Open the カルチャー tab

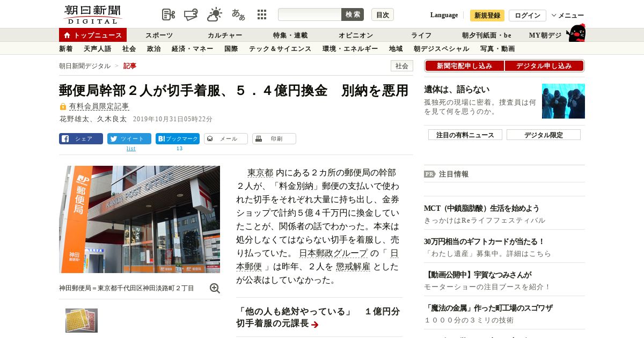click(225, 35)
